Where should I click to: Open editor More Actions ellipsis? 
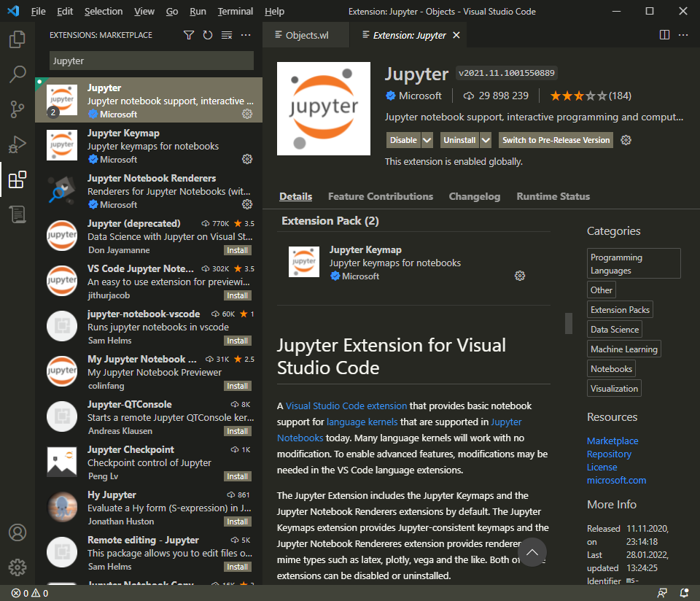[x=683, y=35]
